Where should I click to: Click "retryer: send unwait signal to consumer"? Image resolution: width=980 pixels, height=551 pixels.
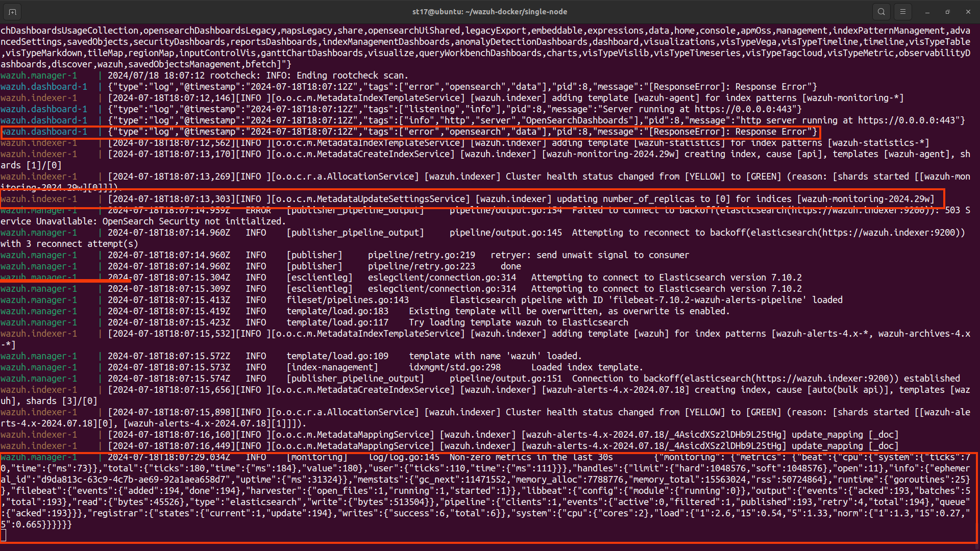[590, 255]
